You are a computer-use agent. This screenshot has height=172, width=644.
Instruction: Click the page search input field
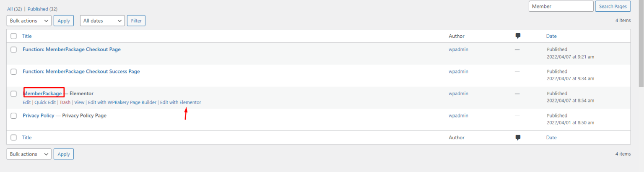[561, 6]
